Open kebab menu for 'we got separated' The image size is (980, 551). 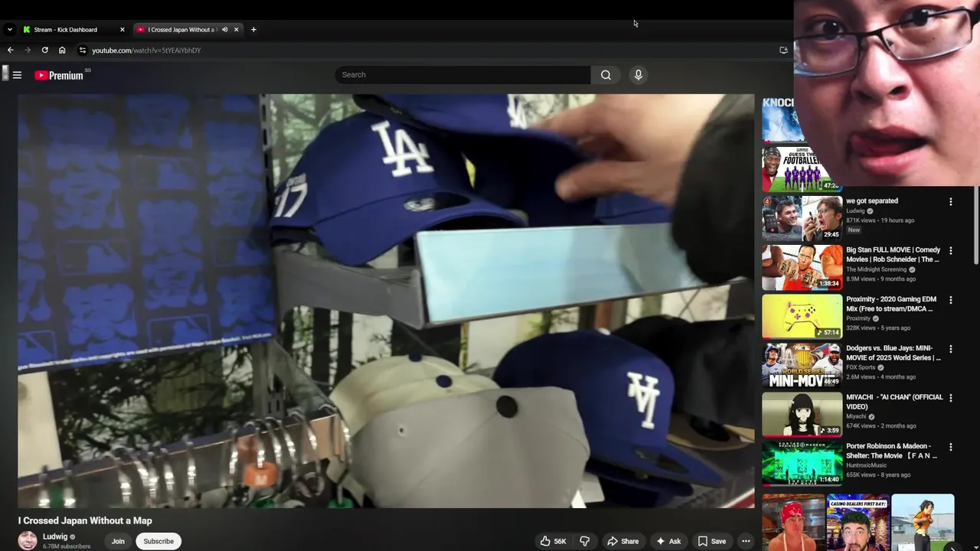(x=951, y=202)
